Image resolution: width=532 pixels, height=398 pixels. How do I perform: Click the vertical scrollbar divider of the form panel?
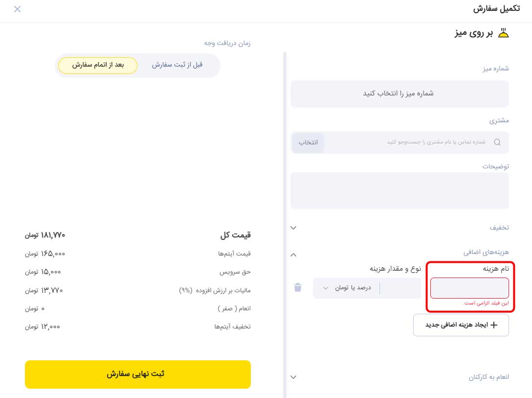[x=285, y=224]
